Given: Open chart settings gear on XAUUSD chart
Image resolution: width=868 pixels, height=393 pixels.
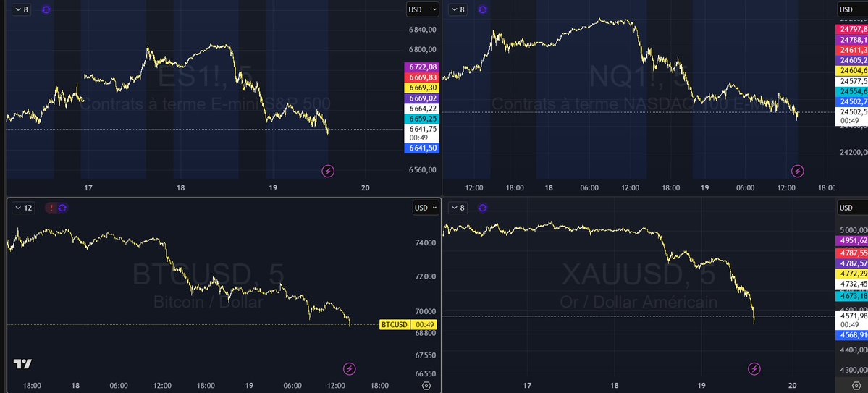Looking at the screenshot, I should [856, 386].
